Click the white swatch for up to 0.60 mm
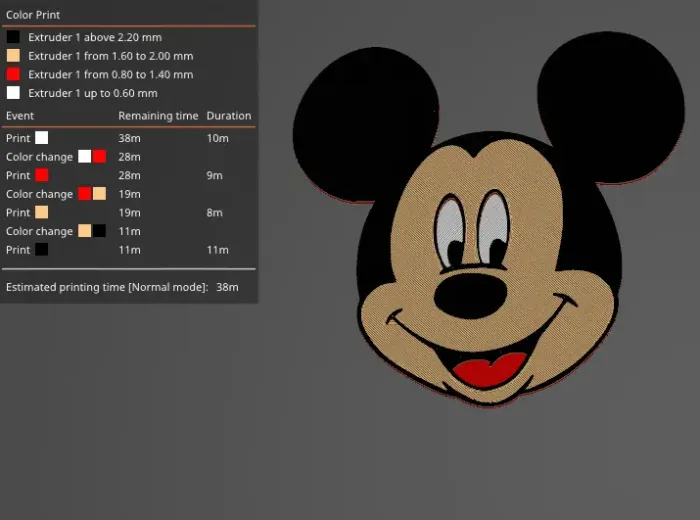The image size is (700, 520). point(13,93)
